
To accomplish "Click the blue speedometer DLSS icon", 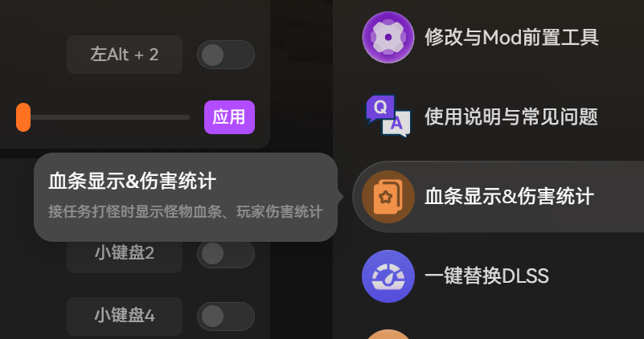I will (388, 276).
